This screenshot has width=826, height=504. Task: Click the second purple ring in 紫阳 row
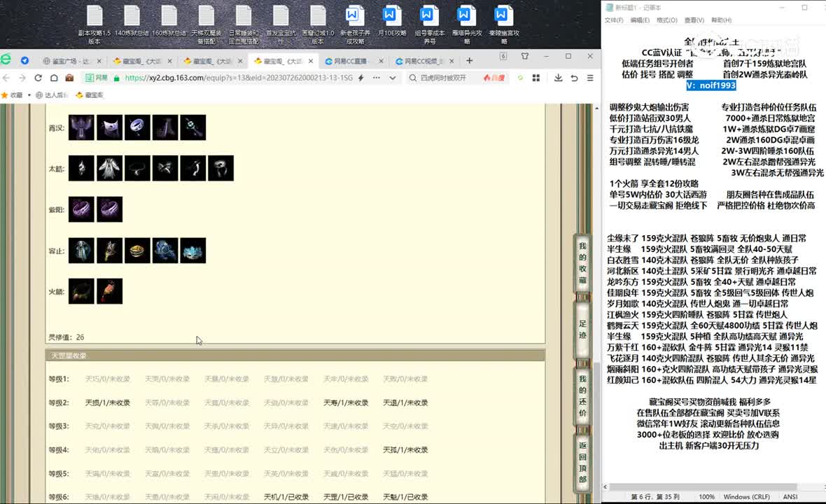click(x=110, y=209)
